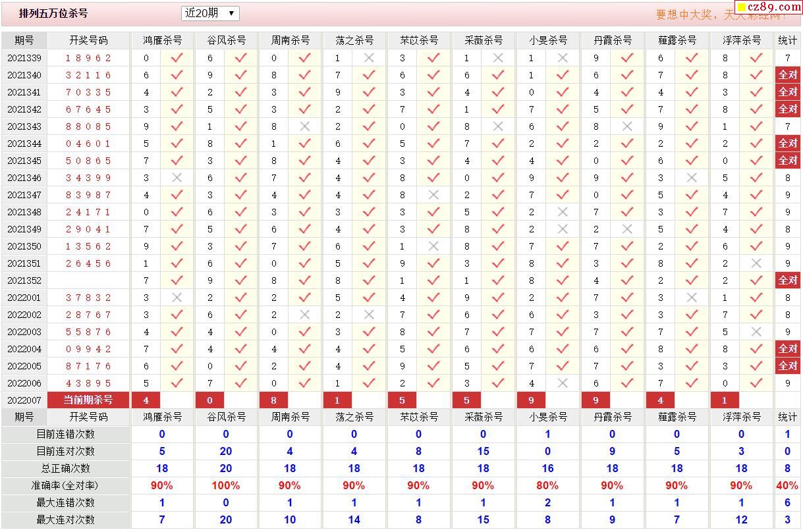Click the 目前连对次数 row label
The image size is (803, 532).
pos(66,452)
